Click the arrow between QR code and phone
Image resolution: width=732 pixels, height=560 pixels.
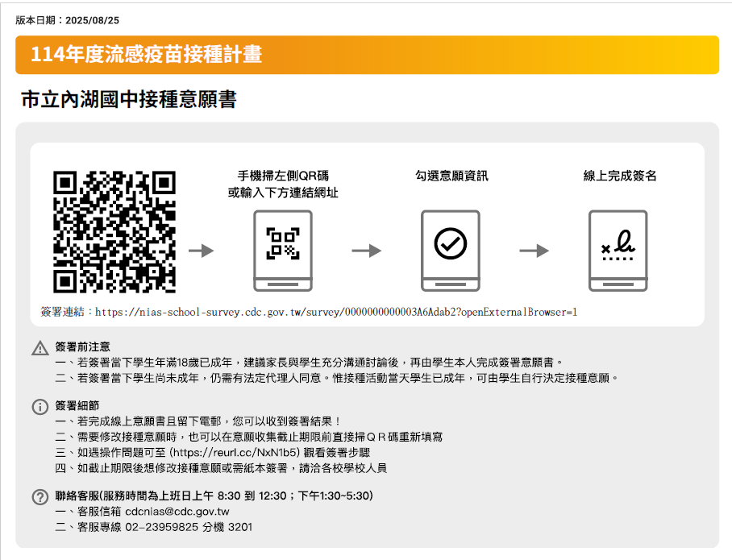202,251
